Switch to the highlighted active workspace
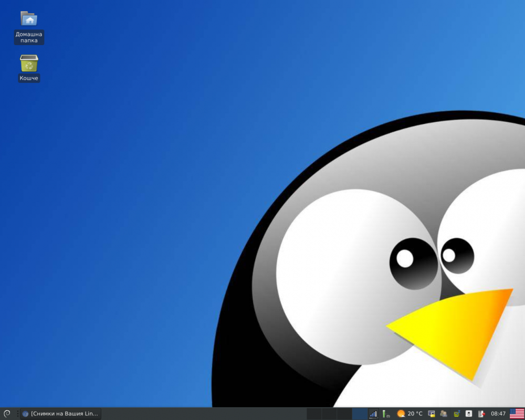The image size is (525, 420). point(360,414)
